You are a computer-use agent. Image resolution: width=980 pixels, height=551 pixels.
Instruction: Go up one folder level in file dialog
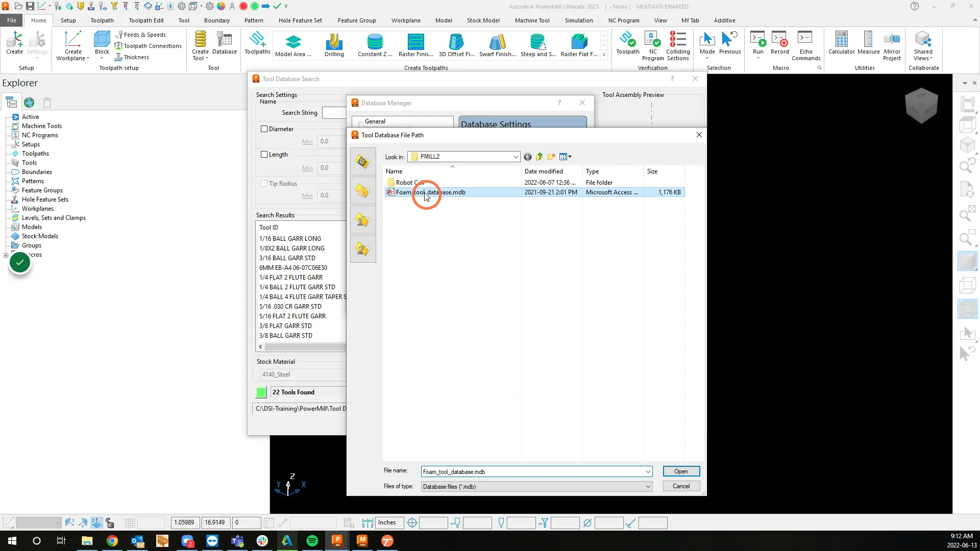click(540, 157)
